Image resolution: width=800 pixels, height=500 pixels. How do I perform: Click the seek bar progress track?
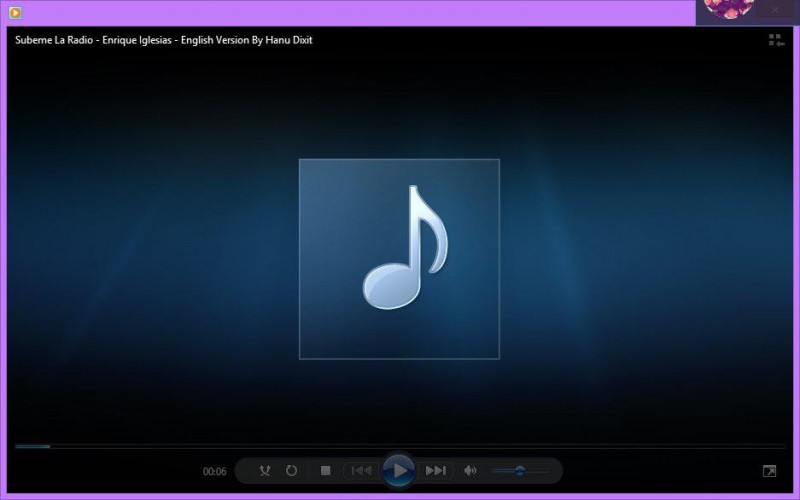point(399,446)
